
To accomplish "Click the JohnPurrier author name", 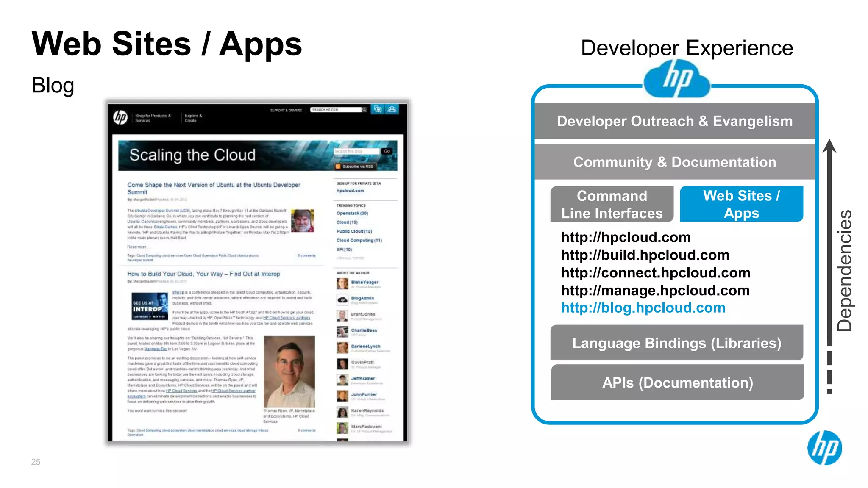I will pos(364,394).
